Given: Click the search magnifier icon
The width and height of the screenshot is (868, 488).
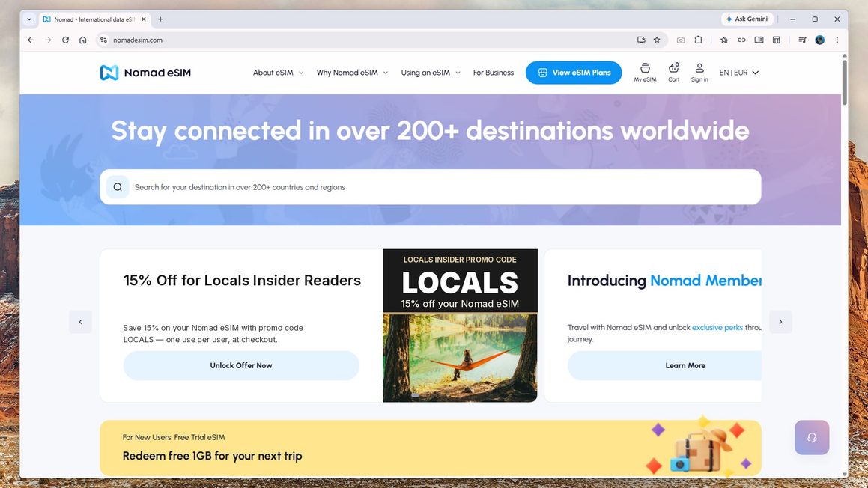Looking at the screenshot, I should point(118,187).
